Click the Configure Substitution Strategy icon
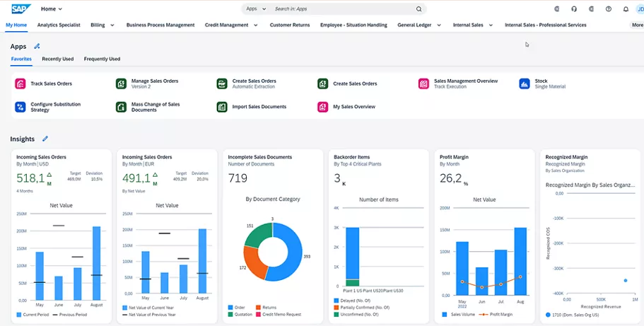The height and width of the screenshot is (326, 644). pos(20,107)
